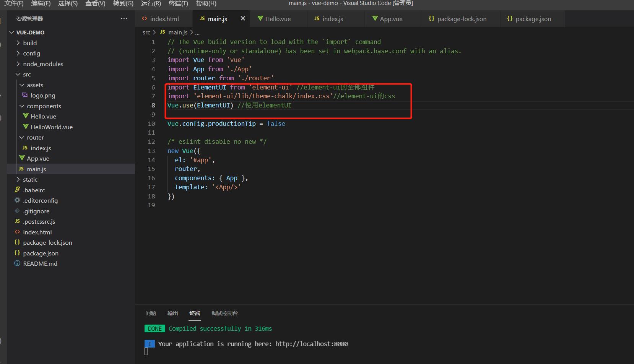Open the http://localhost:8080 link in terminal

312,344
